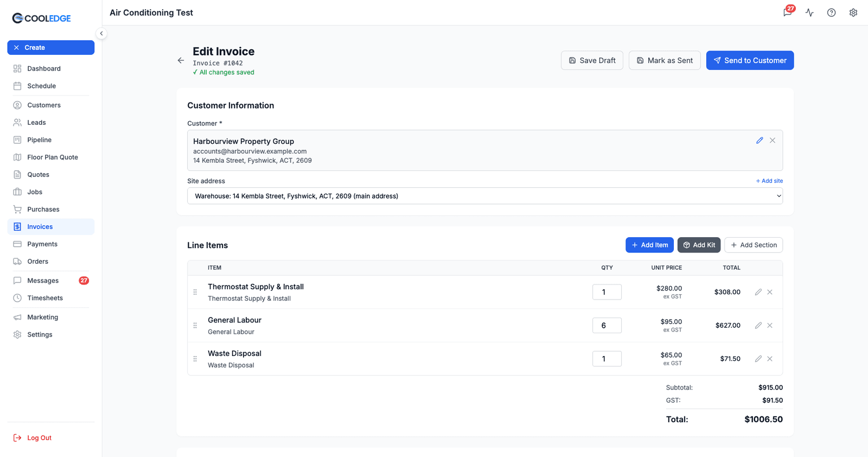Delete the Waste Disposal line item
This screenshot has width=868, height=457.
click(770, 359)
